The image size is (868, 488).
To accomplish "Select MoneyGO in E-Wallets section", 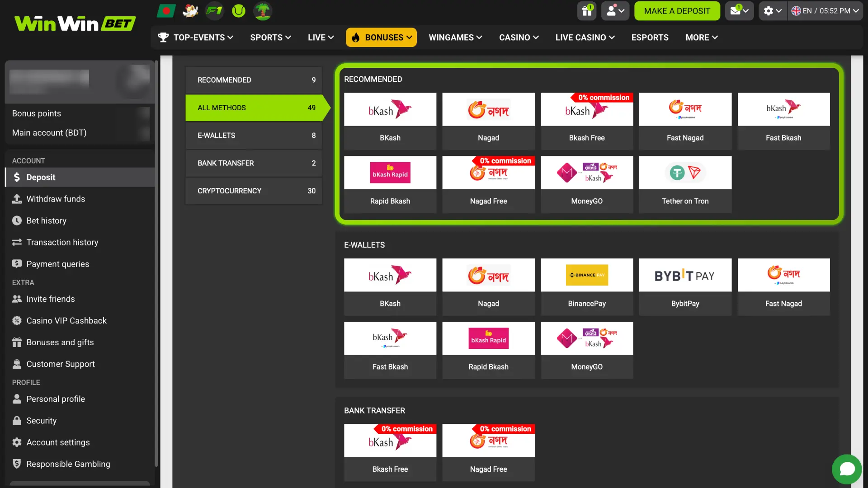I will [x=587, y=350].
